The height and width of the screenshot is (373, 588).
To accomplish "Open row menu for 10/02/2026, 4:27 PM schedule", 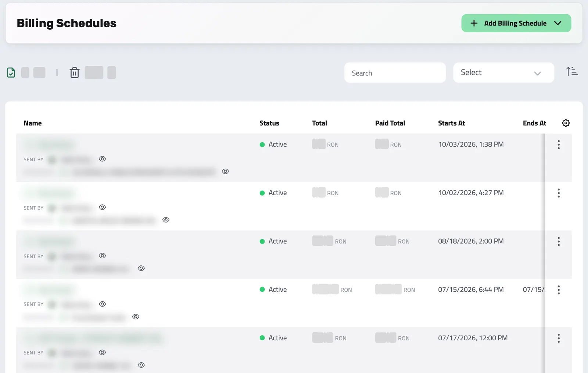I will (x=559, y=193).
